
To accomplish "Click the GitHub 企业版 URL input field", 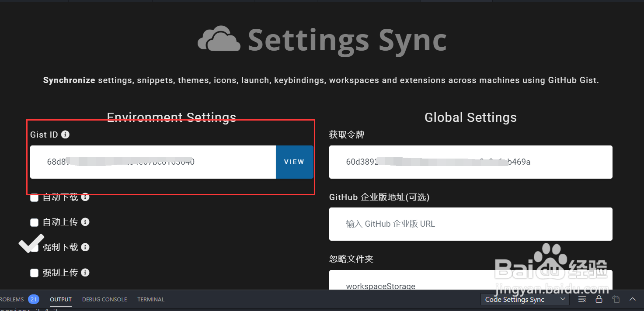I will pos(470,224).
